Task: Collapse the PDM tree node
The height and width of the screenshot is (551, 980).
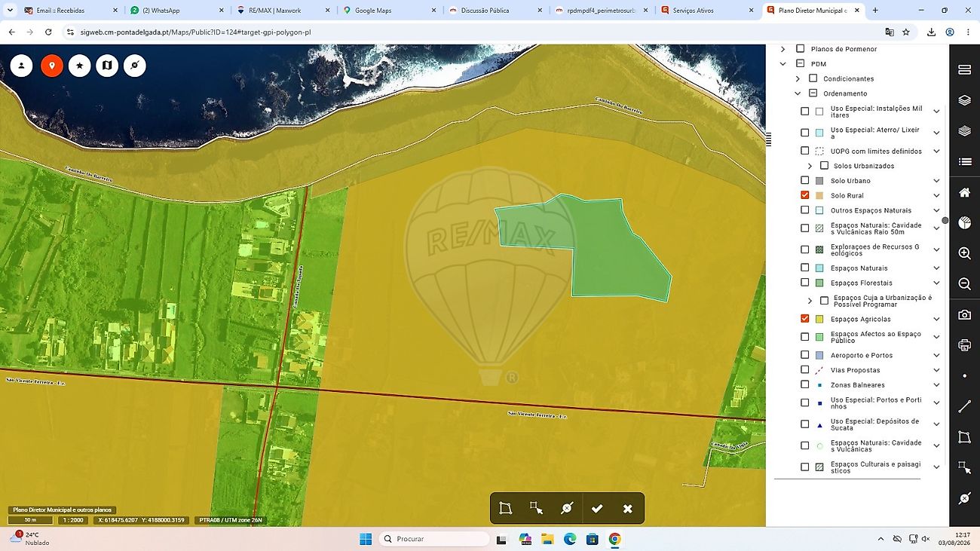Action: [x=783, y=64]
